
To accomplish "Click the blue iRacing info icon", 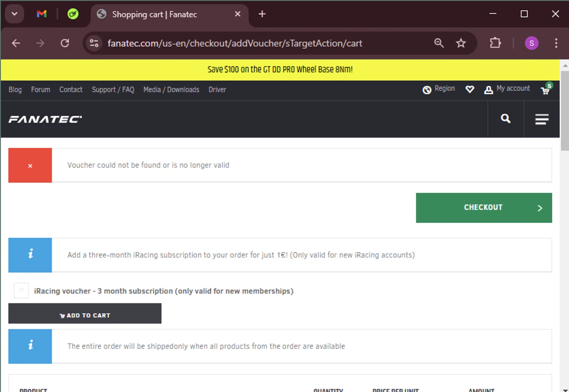I will tap(30, 255).
